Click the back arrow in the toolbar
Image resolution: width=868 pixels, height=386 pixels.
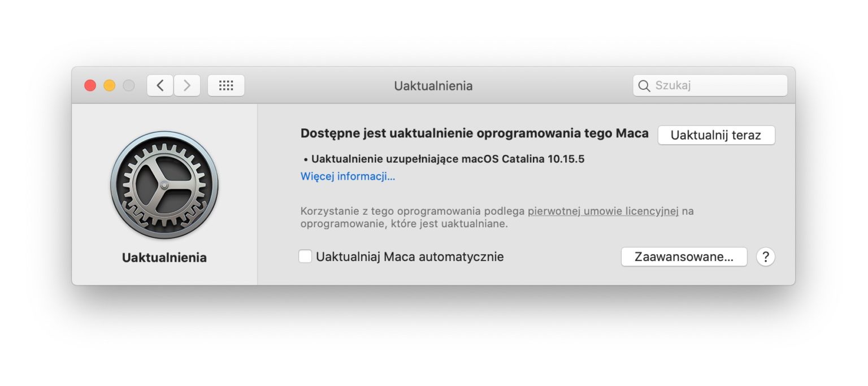pos(160,86)
